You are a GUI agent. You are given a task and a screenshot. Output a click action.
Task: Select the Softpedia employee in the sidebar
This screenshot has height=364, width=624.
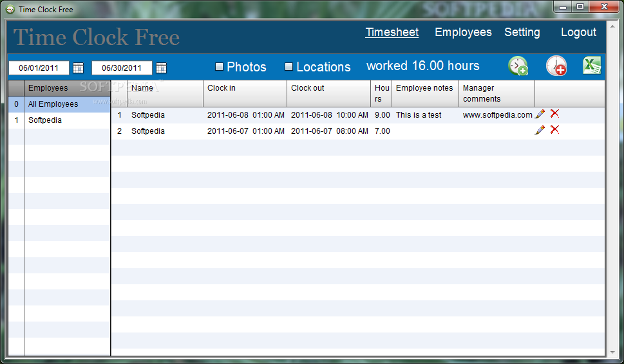(59, 120)
